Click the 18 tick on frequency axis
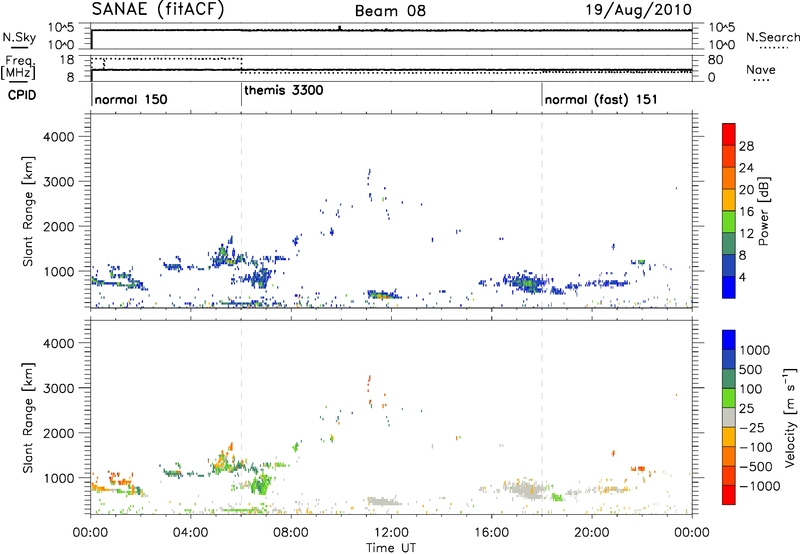800x554 pixels. pyautogui.click(x=67, y=60)
